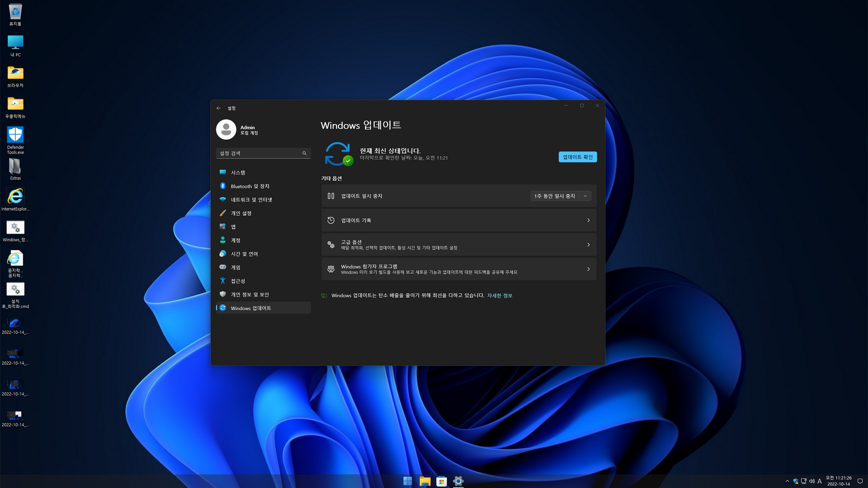Open the 우클릭메뉴 folder on desktop
Image resolution: width=868 pixels, height=488 pixels.
[x=15, y=107]
